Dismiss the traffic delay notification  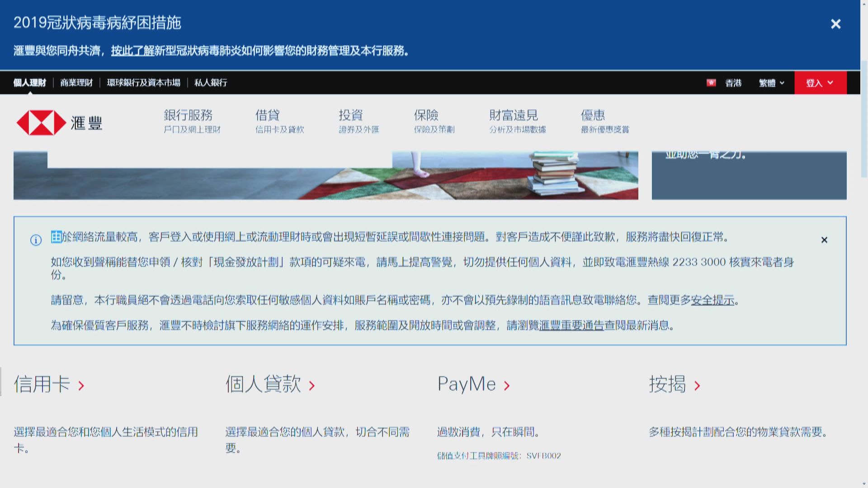point(825,240)
